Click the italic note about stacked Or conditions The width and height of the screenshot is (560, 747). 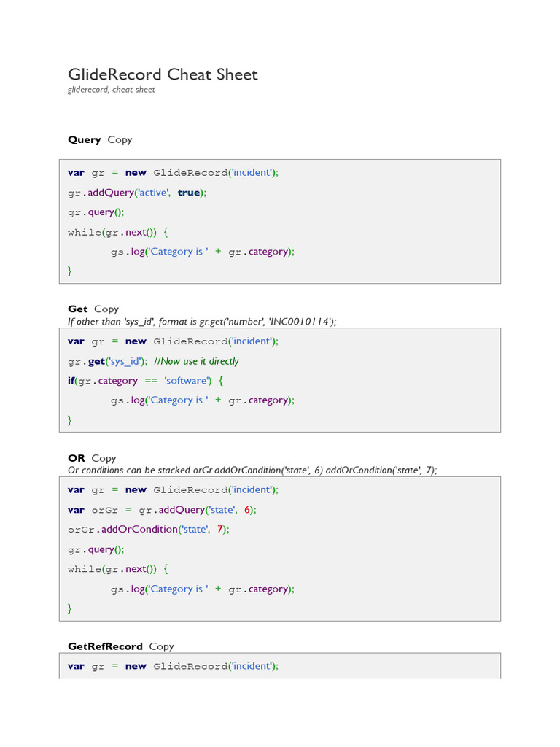pyautogui.click(x=252, y=470)
